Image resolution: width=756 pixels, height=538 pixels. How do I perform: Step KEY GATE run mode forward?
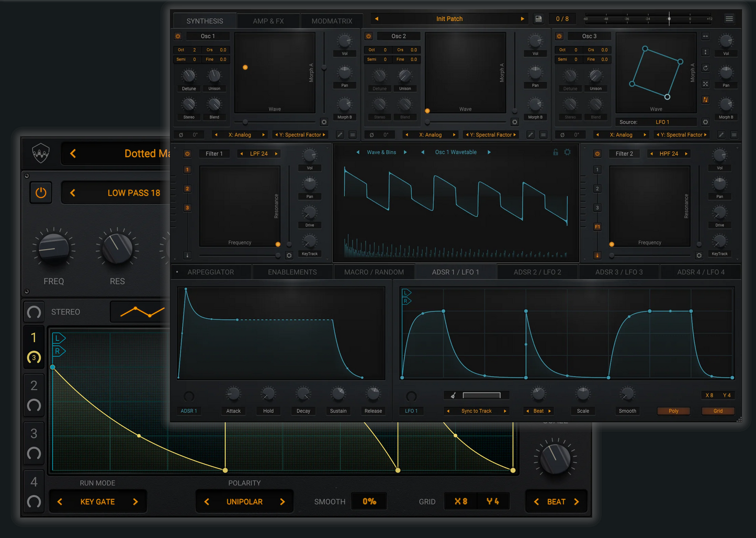pyautogui.click(x=136, y=501)
